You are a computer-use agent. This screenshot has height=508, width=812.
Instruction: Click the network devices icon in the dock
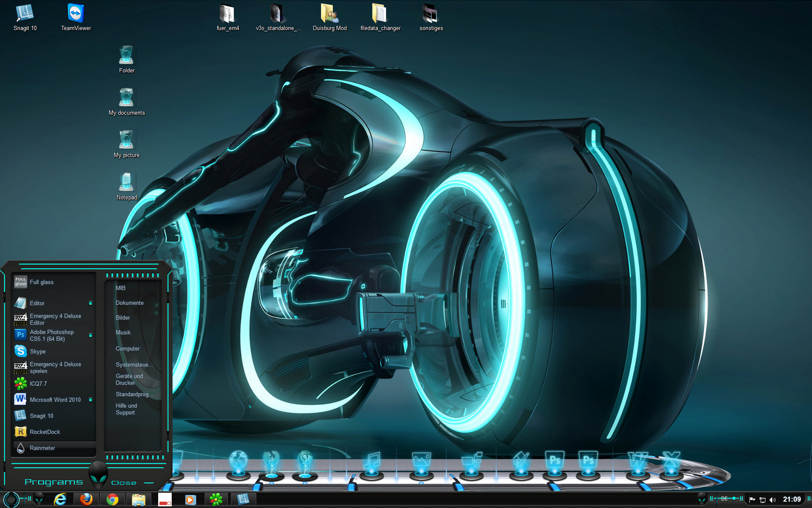[x=472, y=465]
